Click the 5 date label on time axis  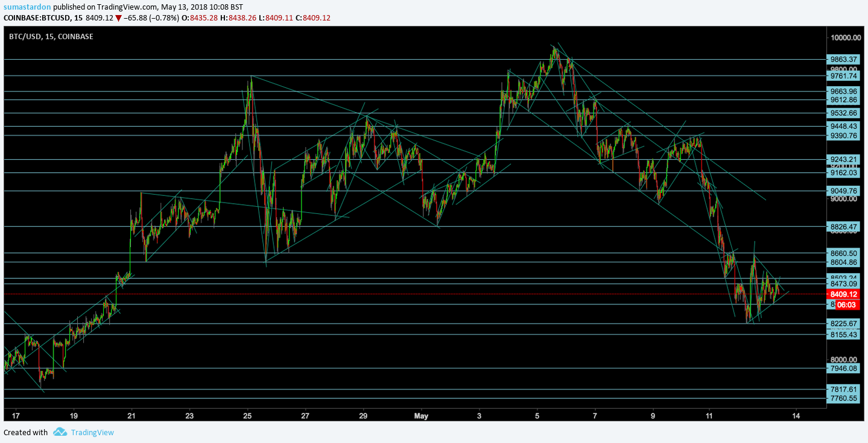click(537, 416)
